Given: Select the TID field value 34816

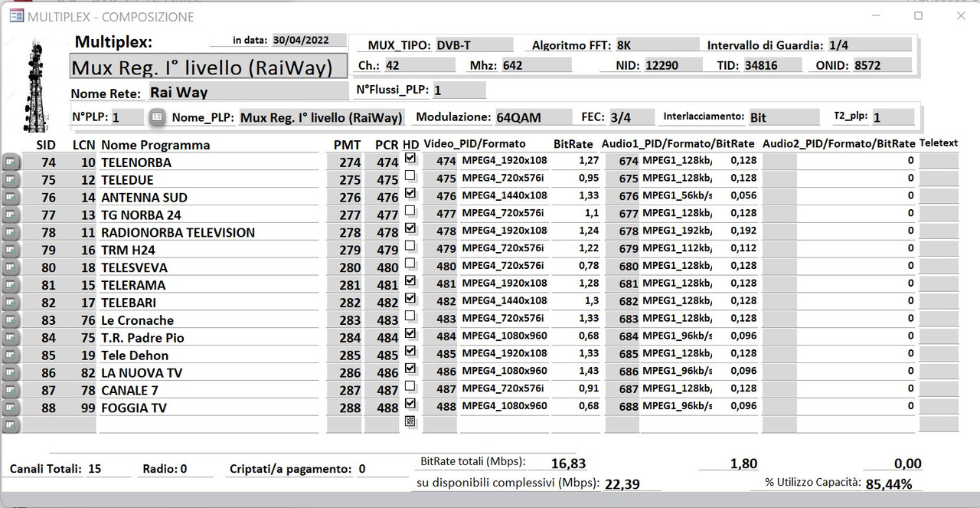Looking at the screenshot, I should pos(773,65).
